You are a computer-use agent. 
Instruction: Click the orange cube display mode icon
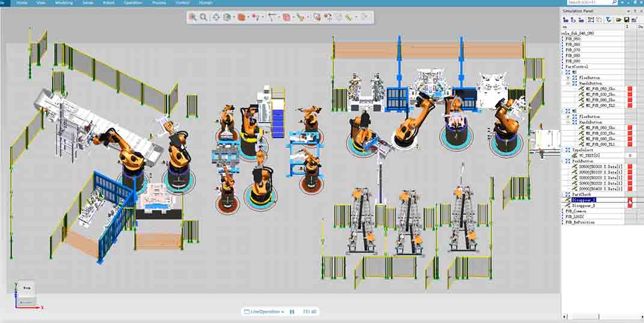[242, 17]
